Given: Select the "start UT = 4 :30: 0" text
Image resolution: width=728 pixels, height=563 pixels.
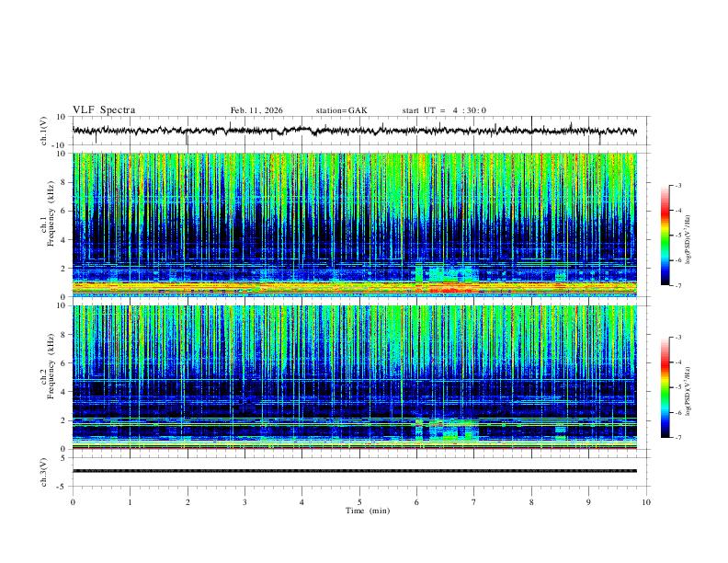Looking at the screenshot, I should click(x=444, y=110).
